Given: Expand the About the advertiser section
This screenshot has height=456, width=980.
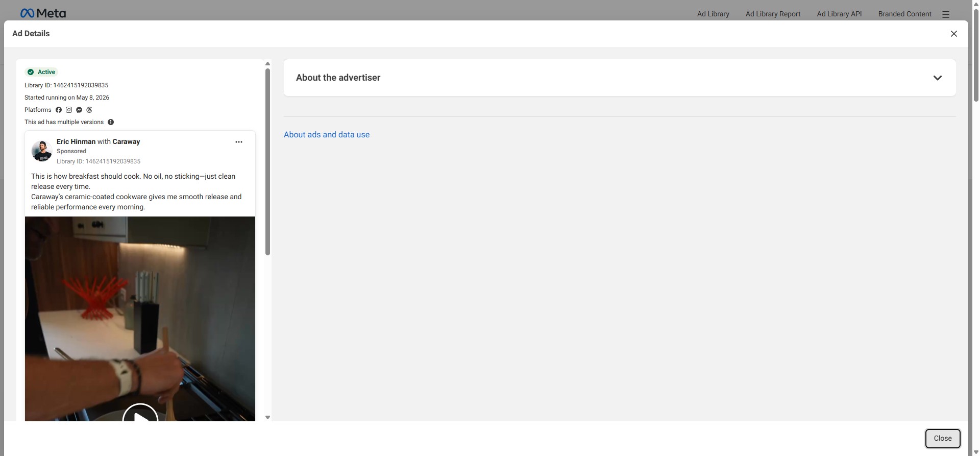Looking at the screenshot, I should (620, 78).
